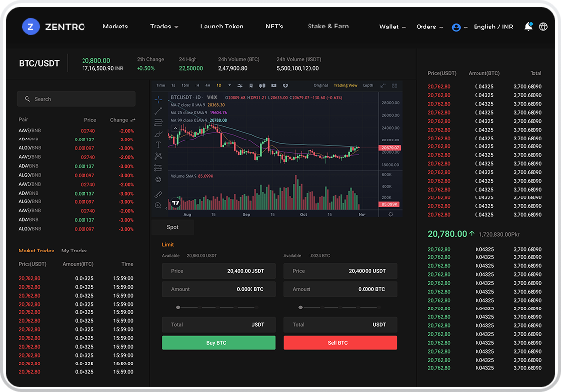
Task: Change the candlestick chart style icon
Action: click(x=262, y=85)
